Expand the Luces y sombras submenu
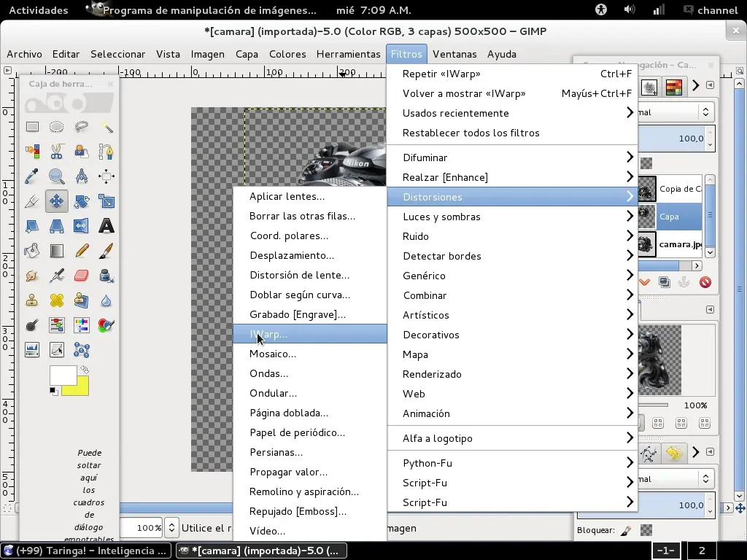The height and width of the screenshot is (560, 747). (x=513, y=217)
